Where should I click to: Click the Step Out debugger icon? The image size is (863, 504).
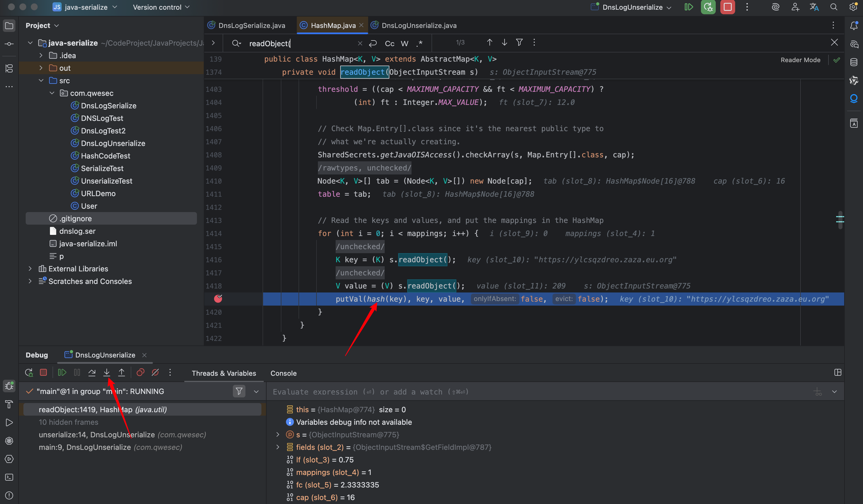(x=122, y=372)
